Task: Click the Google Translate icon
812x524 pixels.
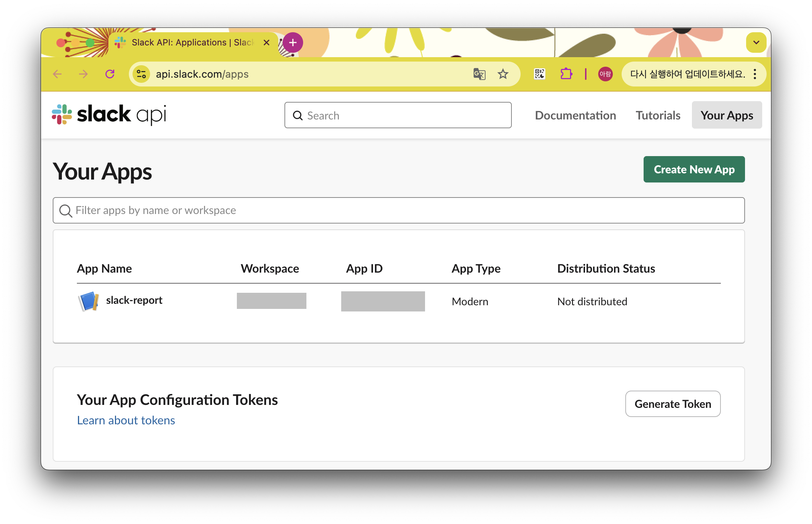Action: [x=479, y=74]
